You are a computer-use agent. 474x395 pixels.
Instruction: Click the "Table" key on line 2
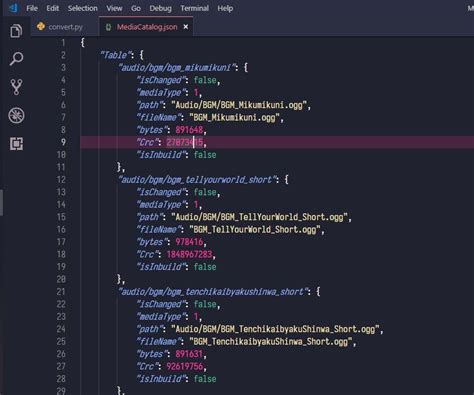117,55
